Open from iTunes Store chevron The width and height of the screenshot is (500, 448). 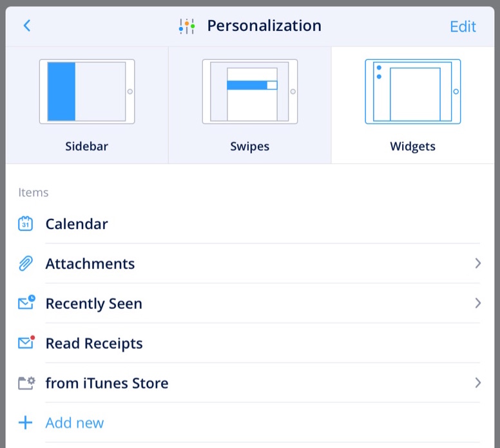[477, 383]
